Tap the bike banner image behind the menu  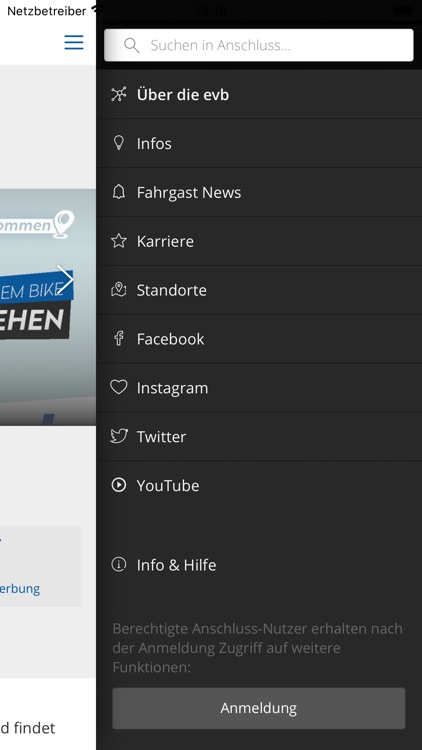48,307
